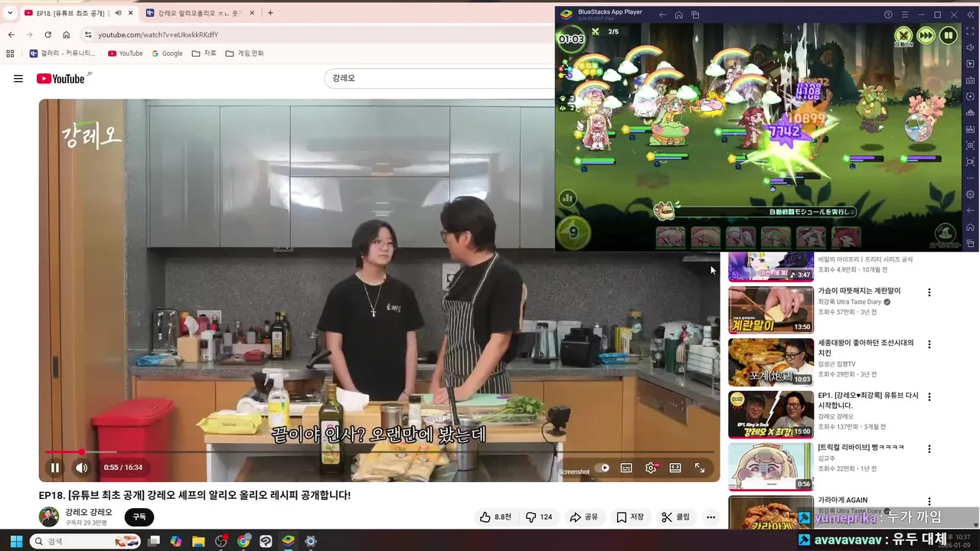
Task: Open battle statistics icon in game
Action: 567,198
